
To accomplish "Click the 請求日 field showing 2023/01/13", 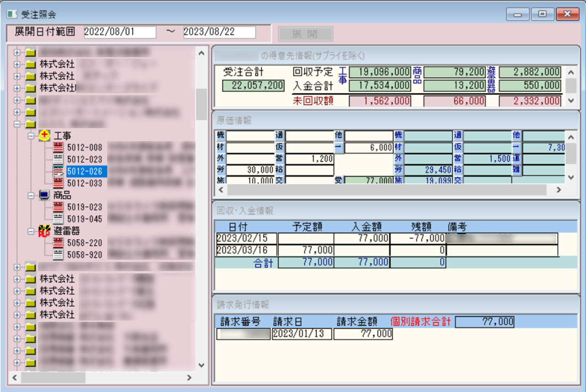I will [301, 334].
